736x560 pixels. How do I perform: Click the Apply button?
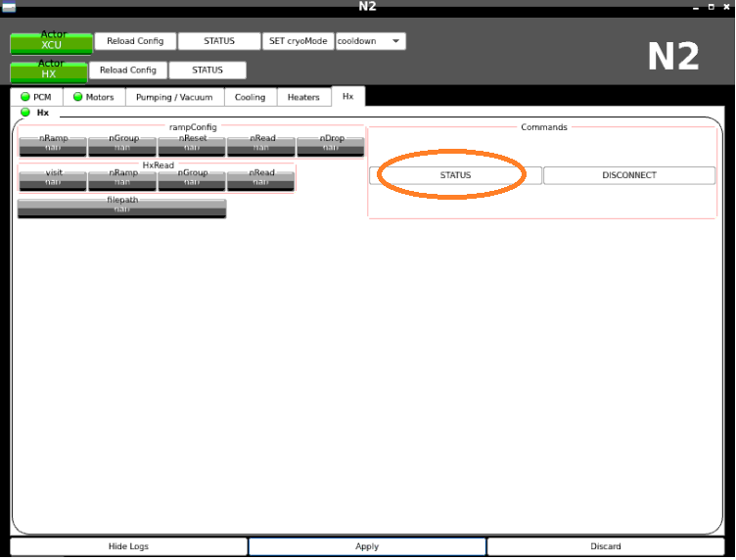click(x=367, y=546)
